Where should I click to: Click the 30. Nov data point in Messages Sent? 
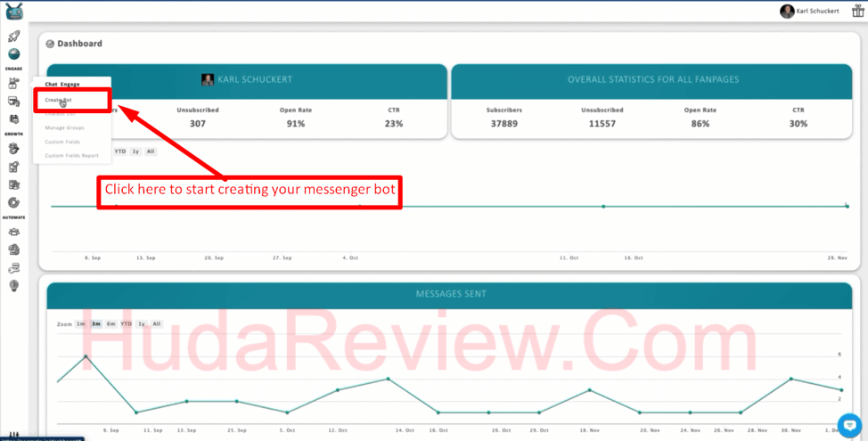point(791,379)
